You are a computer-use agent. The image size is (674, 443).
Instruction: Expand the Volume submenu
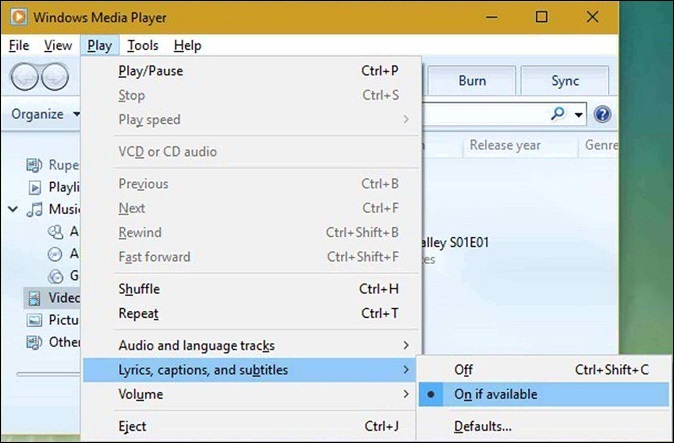coord(250,394)
